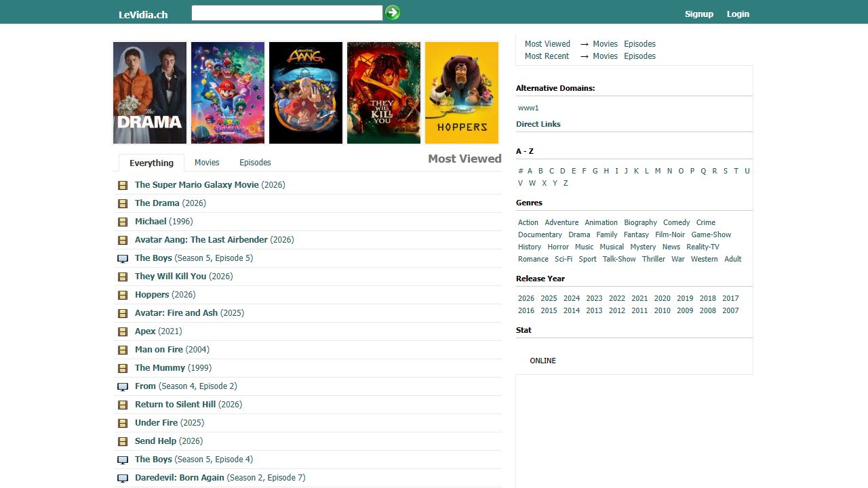Filter by release year 2026
Image resolution: width=868 pixels, height=488 pixels.
526,298
